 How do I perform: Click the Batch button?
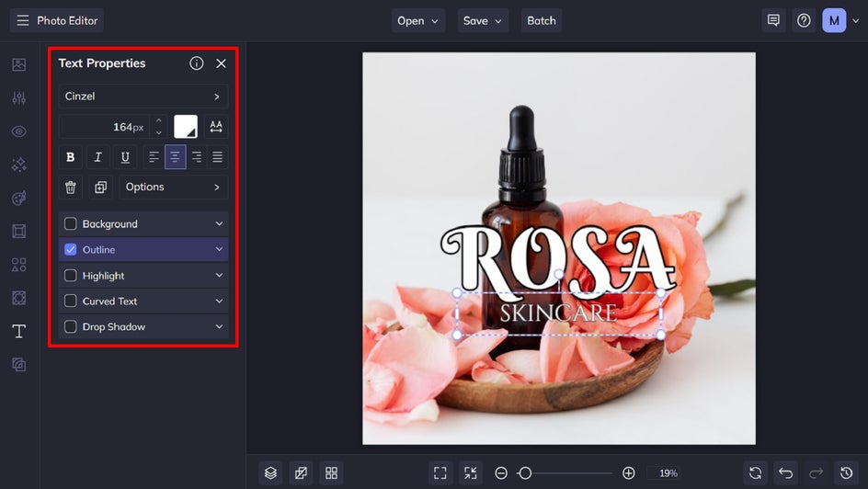tap(542, 20)
